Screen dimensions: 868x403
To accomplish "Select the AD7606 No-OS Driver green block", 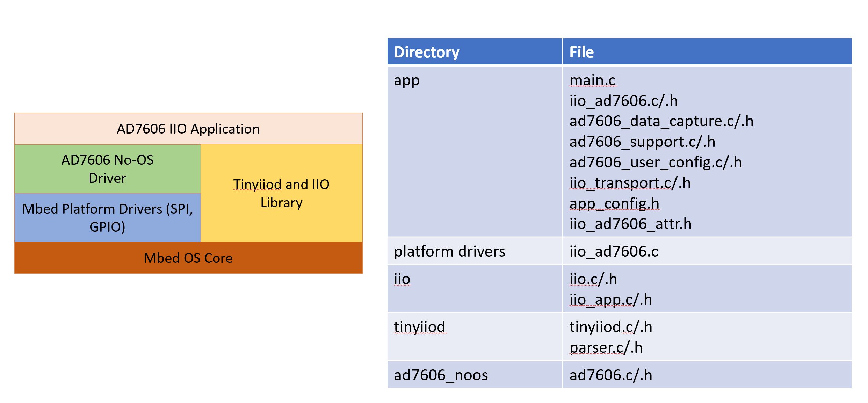I will (x=108, y=169).
